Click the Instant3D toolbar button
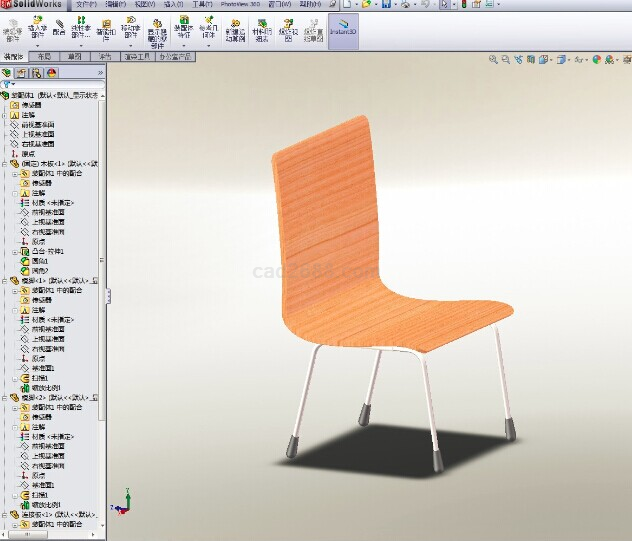This screenshot has width=632, height=541. [343, 31]
